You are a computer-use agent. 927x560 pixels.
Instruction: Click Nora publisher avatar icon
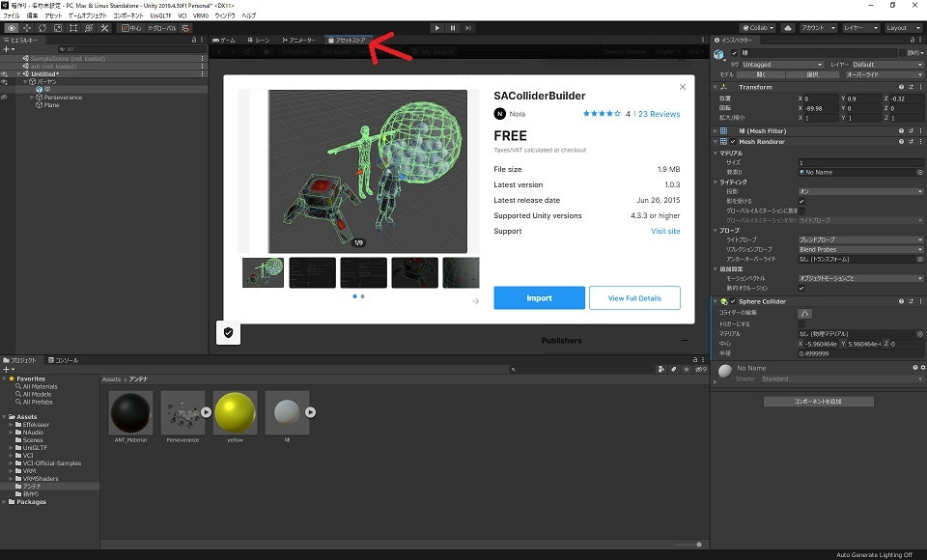click(x=499, y=114)
